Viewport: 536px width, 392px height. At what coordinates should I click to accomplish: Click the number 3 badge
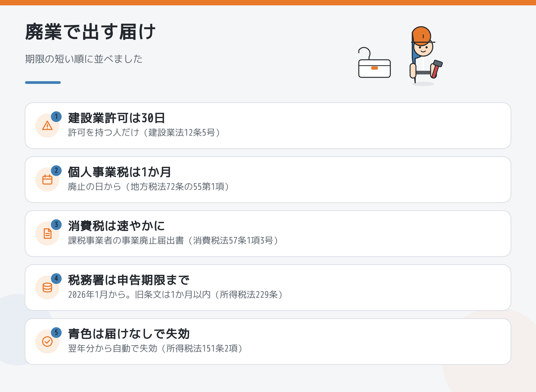pos(56,225)
